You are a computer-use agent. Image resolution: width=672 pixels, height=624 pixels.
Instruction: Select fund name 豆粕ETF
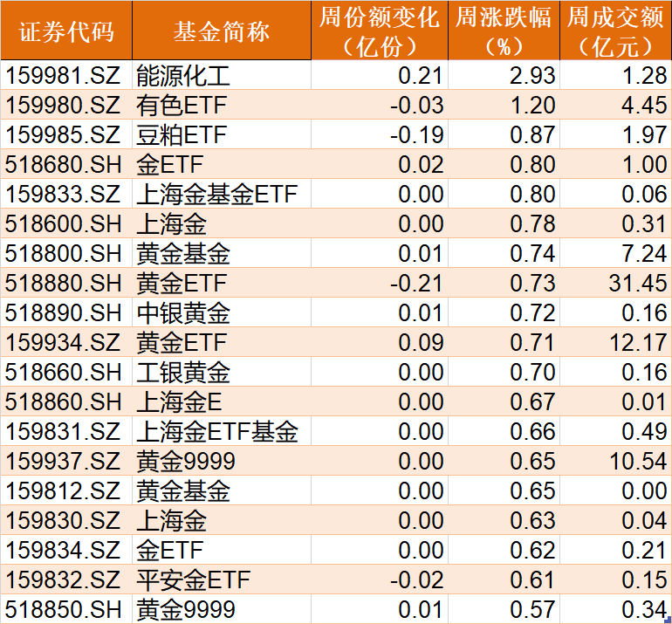click(222, 134)
